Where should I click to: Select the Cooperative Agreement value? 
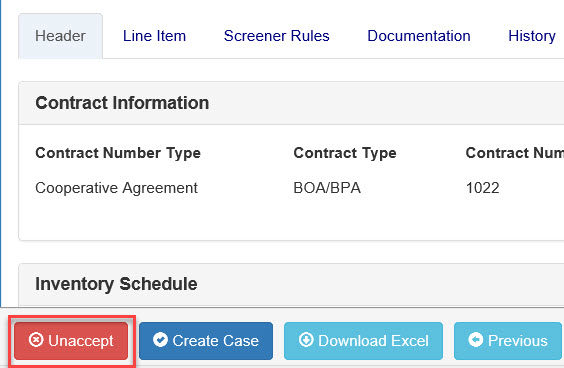(x=117, y=188)
